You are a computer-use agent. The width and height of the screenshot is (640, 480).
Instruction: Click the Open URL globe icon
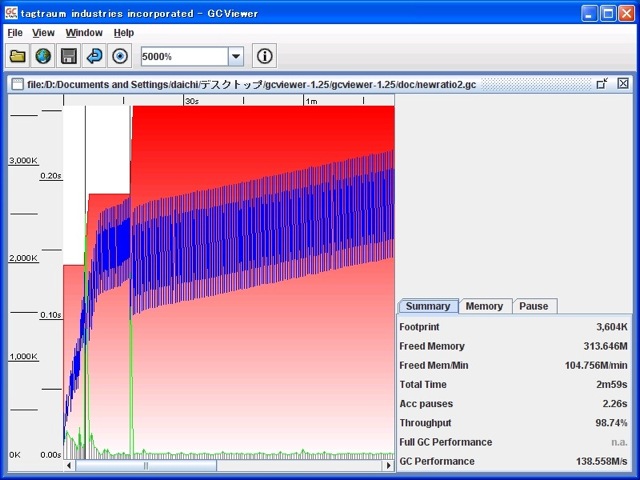[43, 57]
